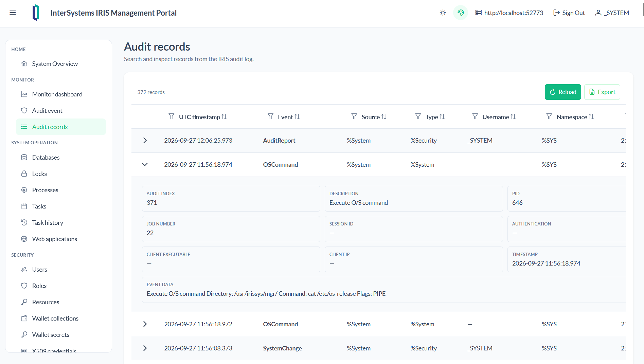Open the Event column filter
Screen dimensions: 644x364
(271, 117)
